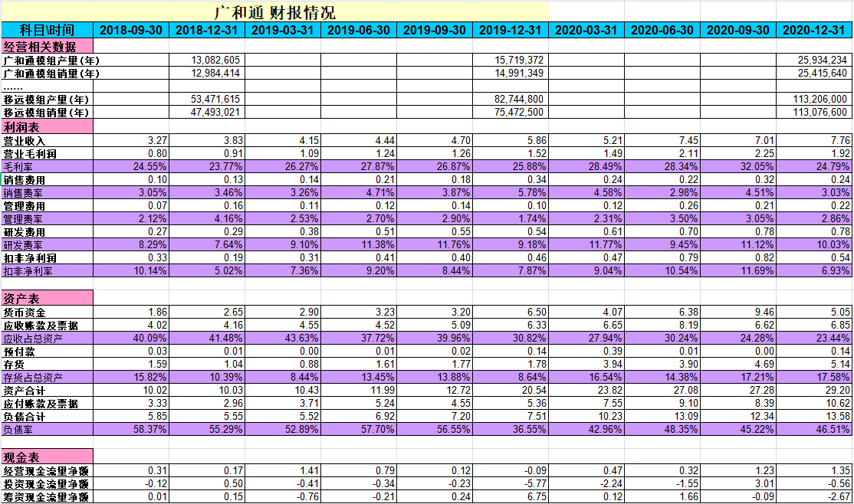This screenshot has height=504, width=854.
Task: Click the 管理费率 row label
Action: tap(48, 219)
